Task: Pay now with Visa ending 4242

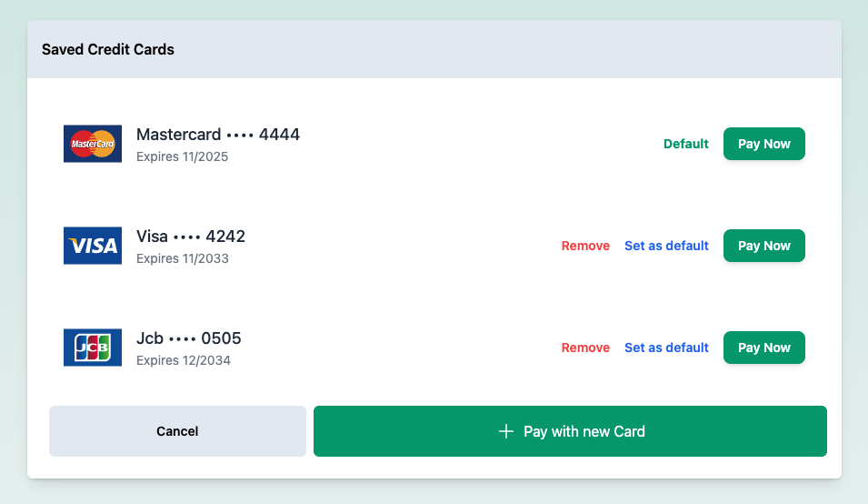Action: click(763, 246)
